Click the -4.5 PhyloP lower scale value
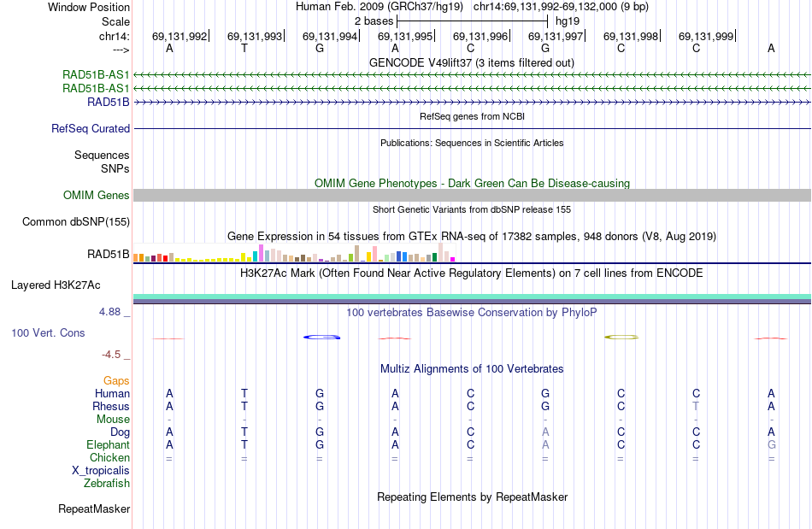Viewport: 812px width, 529px height. pos(111,355)
